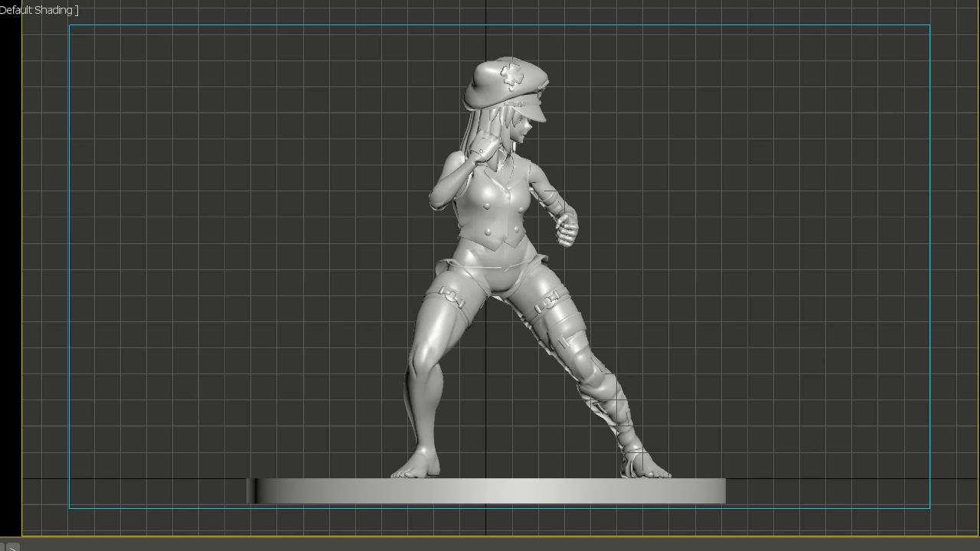Select the circular base platform
The image size is (980, 551).
pos(490,491)
